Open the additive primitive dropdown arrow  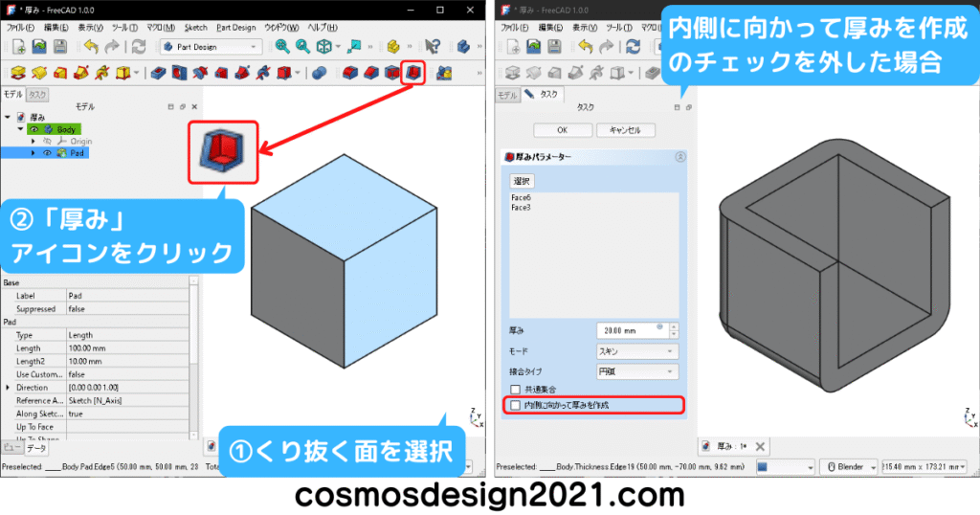(136, 73)
